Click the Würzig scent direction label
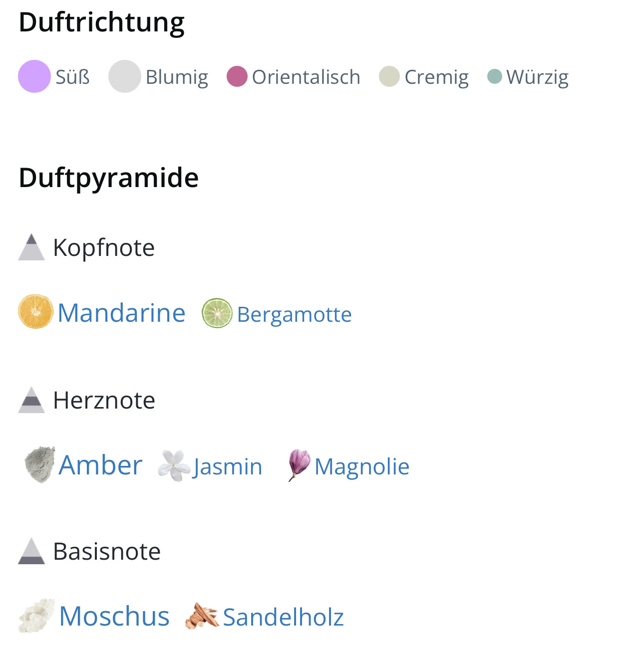This screenshot has height=657, width=644. (537, 77)
